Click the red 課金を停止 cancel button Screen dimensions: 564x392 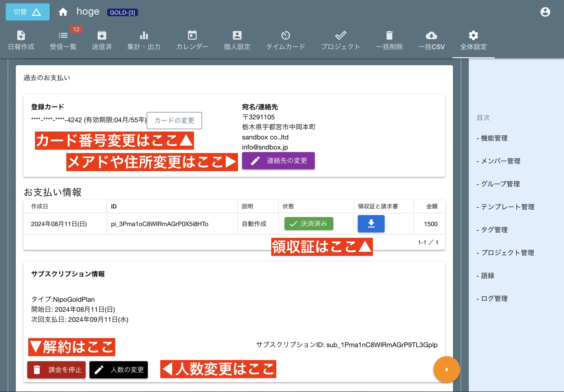coord(56,370)
